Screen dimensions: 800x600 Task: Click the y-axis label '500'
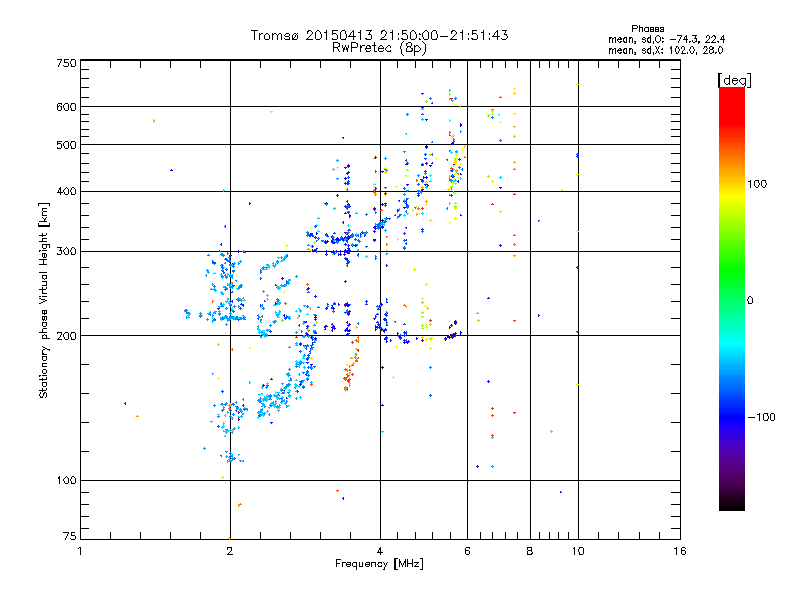(x=66, y=145)
